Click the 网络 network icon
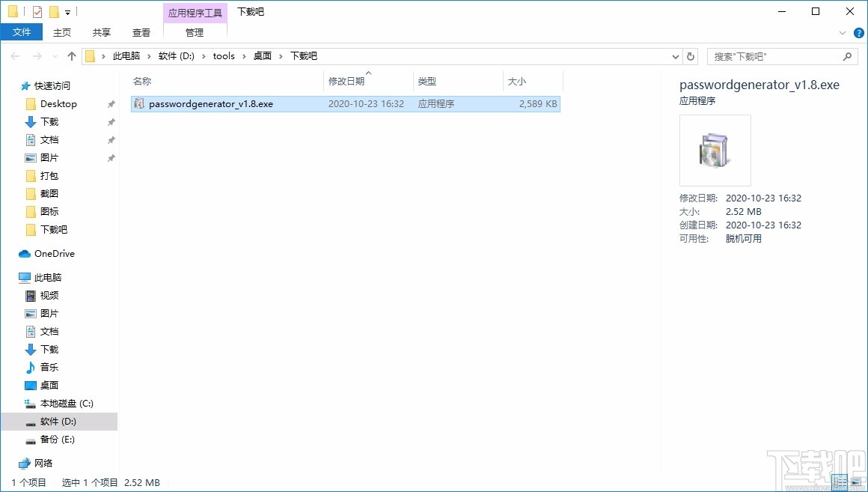The width and height of the screenshot is (868, 492). [x=25, y=464]
